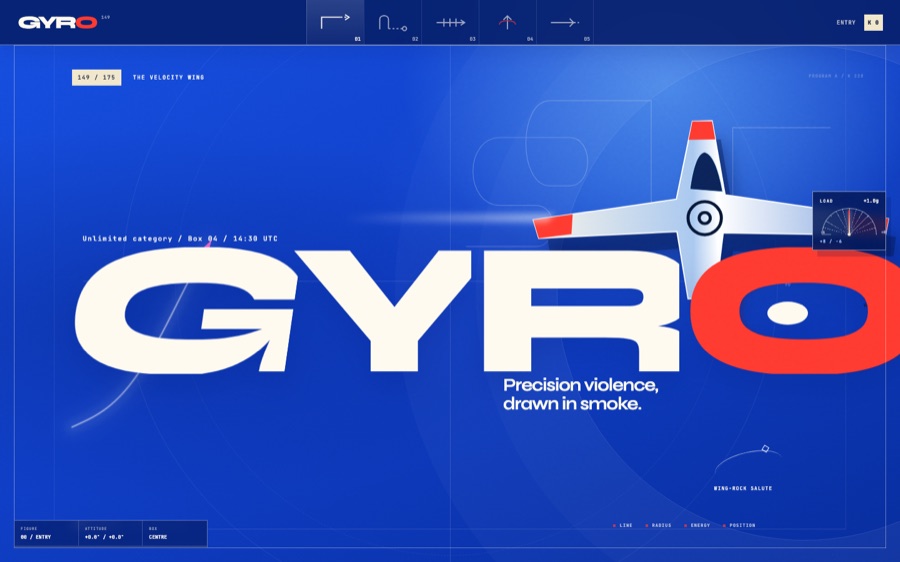Screen dimensions: 900x562
Task: Click the arrow-shaped G in the large GYRO wordmark
Action: (x=186, y=311)
